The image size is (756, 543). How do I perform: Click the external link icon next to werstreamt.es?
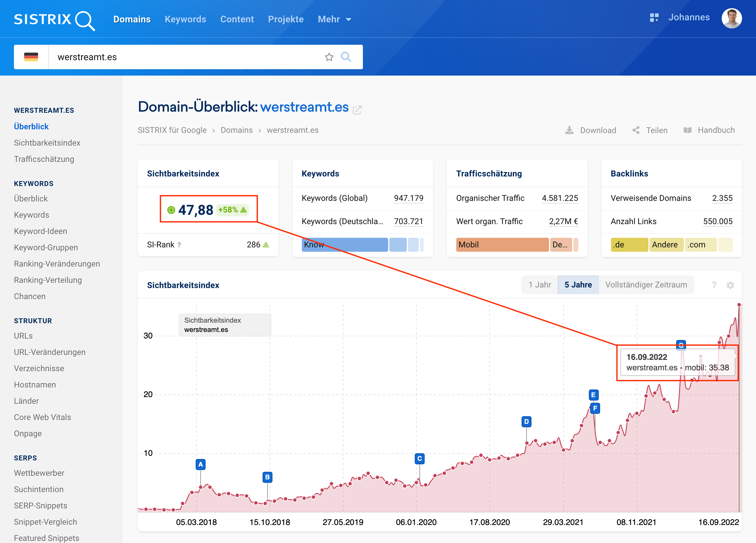[357, 110]
